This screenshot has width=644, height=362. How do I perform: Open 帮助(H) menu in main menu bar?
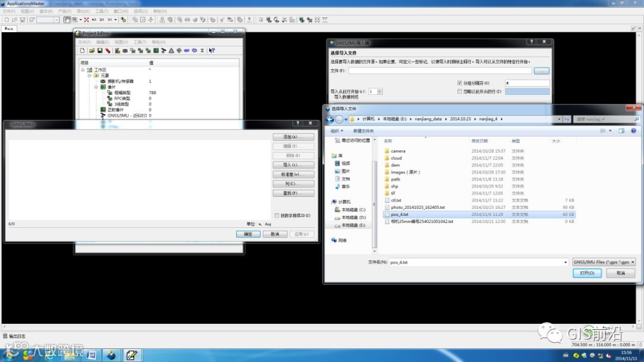[x=160, y=11]
